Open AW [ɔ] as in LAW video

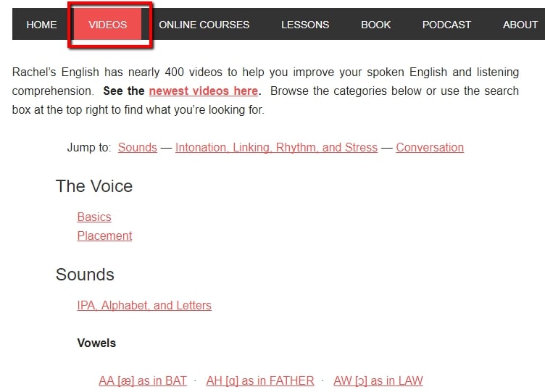coord(378,380)
